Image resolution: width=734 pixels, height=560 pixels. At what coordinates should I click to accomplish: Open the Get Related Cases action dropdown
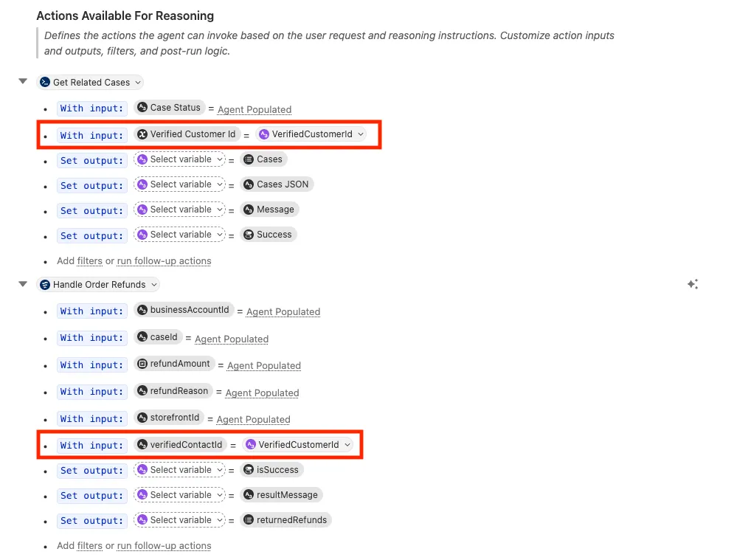(137, 83)
